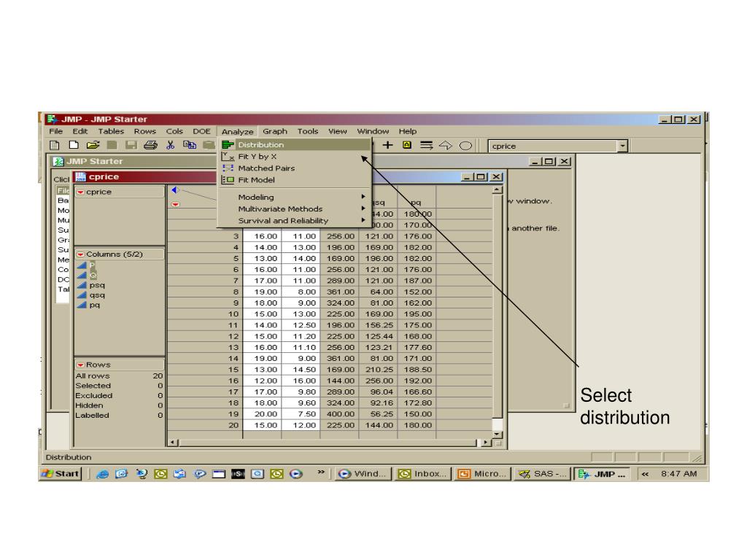
Task: Select the lines tool icon
Action: click(x=426, y=145)
